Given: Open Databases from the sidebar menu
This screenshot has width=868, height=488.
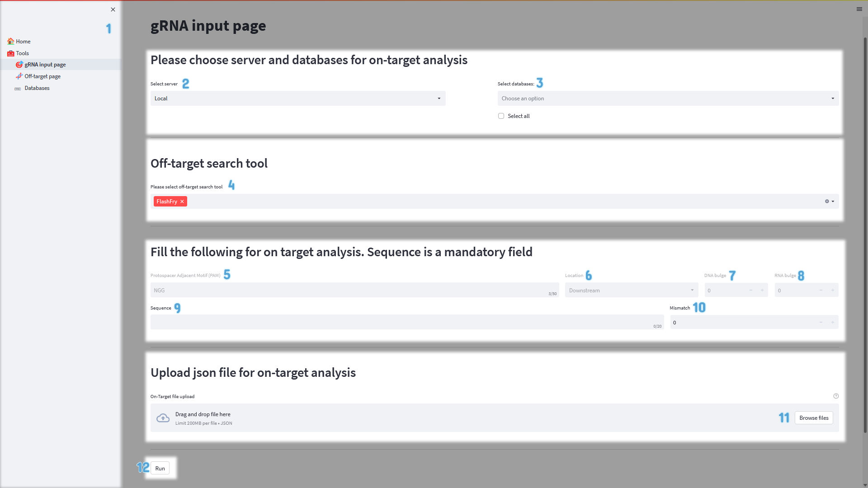Looking at the screenshot, I should pyautogui.click(x=37, y=88).
